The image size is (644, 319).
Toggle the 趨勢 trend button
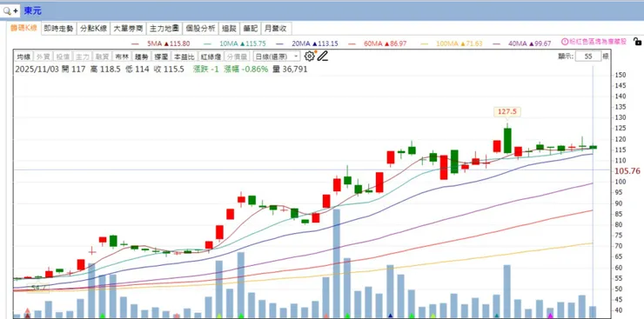(x=141, y=56)
